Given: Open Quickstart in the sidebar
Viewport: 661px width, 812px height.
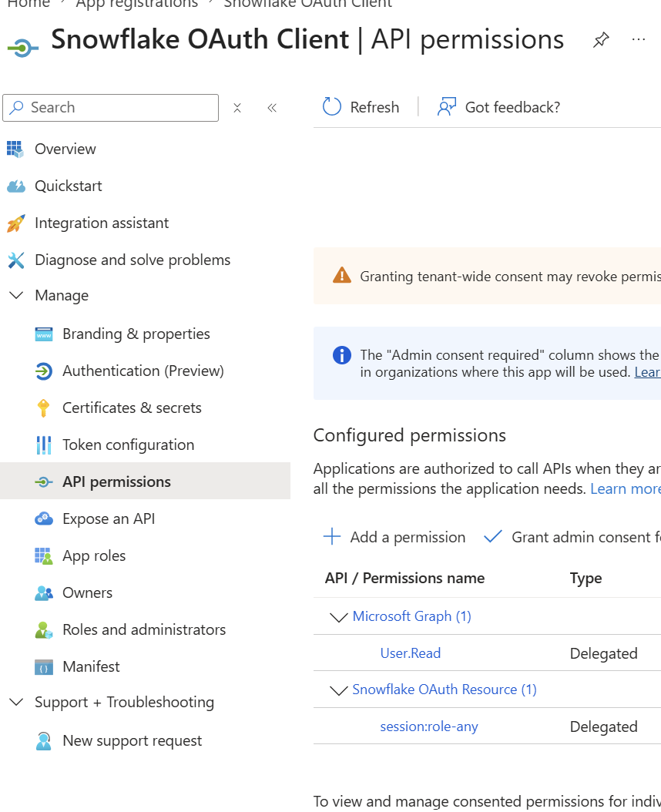Looking at the screenshot, I should [x=69, y=186].
